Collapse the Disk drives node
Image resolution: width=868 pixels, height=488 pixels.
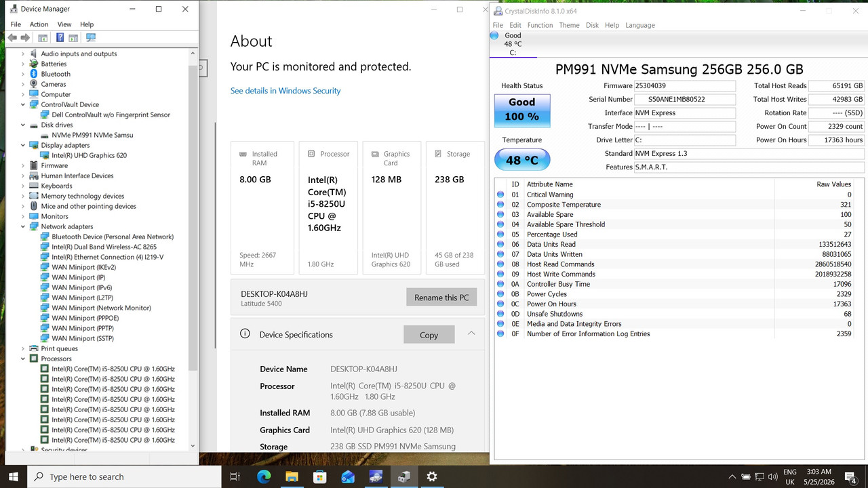click(23, 125)
